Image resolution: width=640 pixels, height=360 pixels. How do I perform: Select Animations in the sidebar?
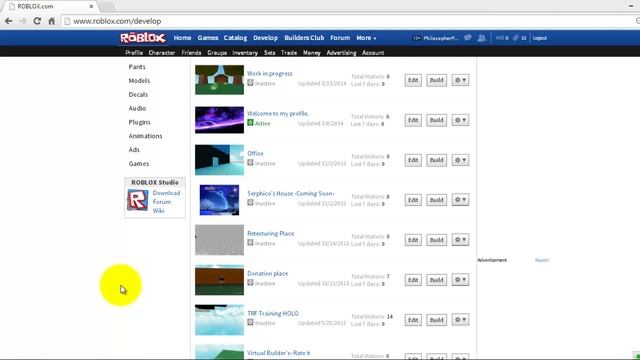coord(145,136)
